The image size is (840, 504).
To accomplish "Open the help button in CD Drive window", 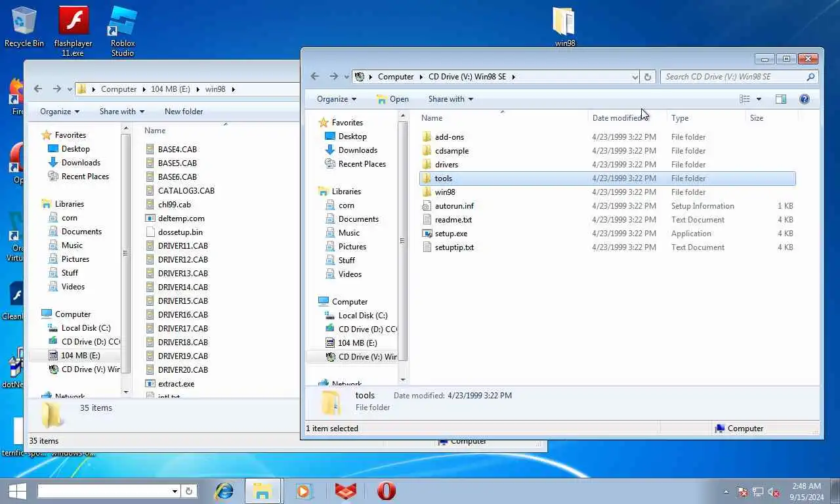I will pyautogui.click(x=805, y=99).
